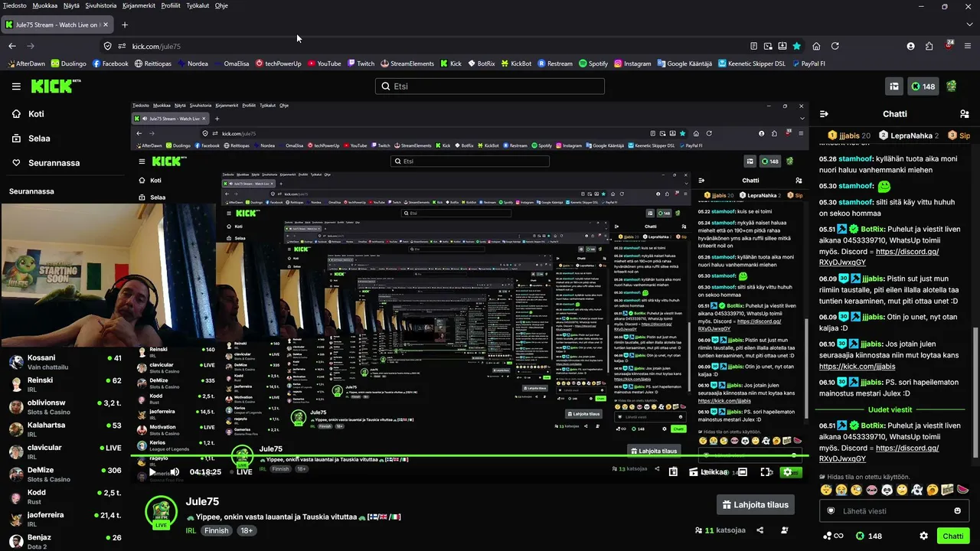Collapse the Chatti panel with arrow icon
Screen dimensions: 980x551
pyautogui.click(x=824, y=114)
